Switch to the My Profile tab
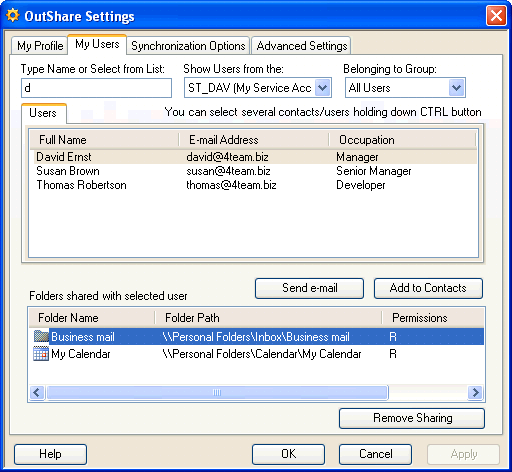The image size is (512, 472). 40,46
